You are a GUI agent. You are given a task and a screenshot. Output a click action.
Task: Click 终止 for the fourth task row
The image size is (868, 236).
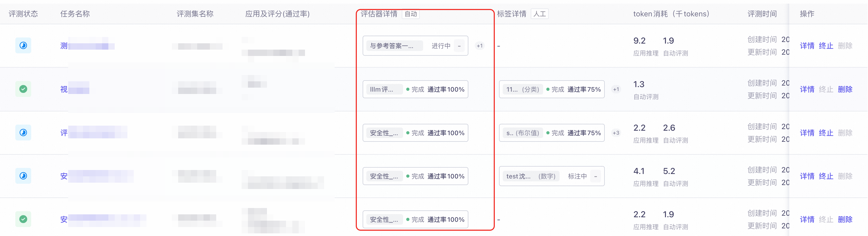(826, 176)
